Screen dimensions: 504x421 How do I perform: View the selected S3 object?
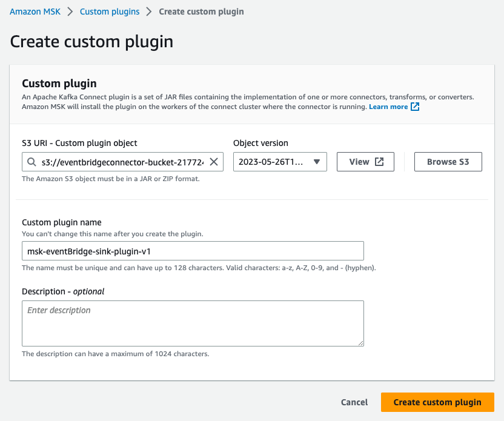tap(365, 162)
